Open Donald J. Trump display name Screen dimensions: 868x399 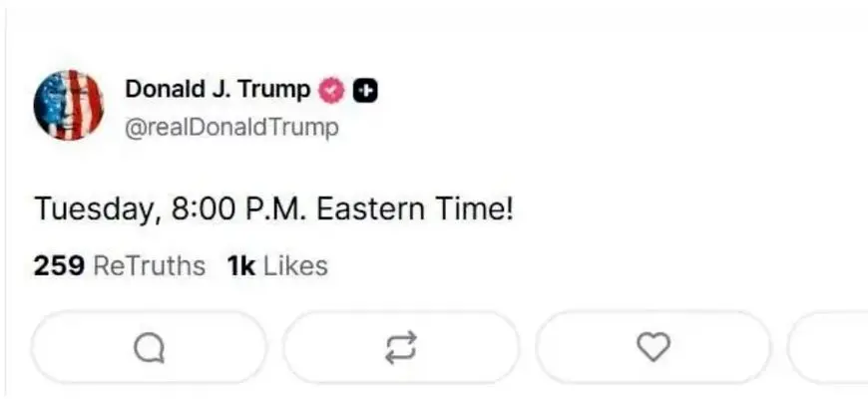[x=217, y=90]
